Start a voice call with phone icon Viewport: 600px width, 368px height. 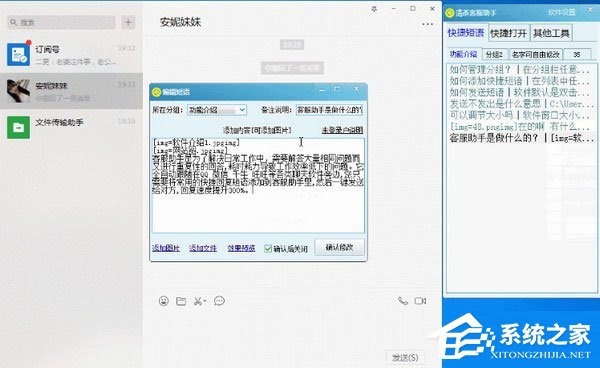click(x=403, y=301)
